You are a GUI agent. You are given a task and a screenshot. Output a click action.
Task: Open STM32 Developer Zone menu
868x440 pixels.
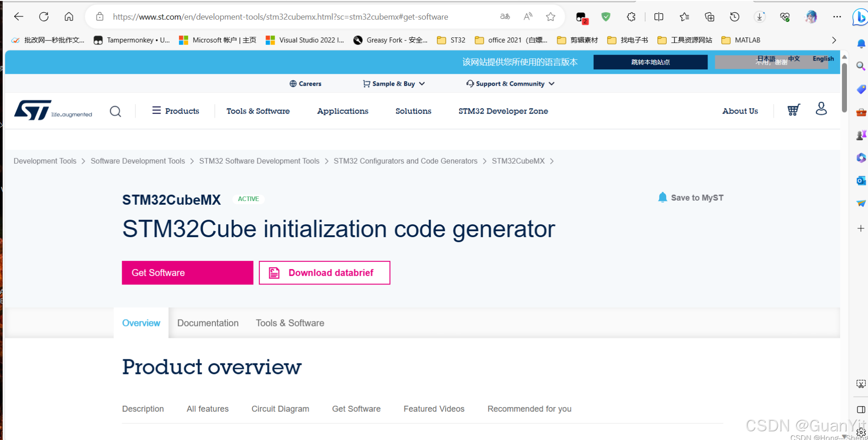pos(503,111)
